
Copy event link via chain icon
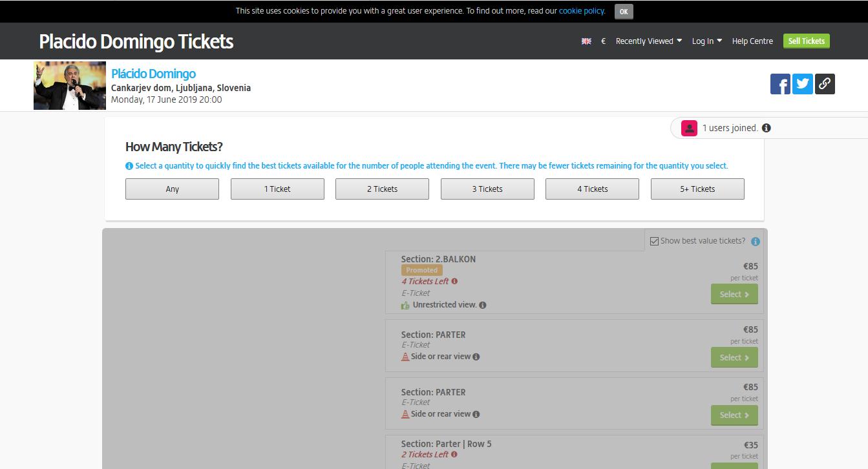(825, 84)
